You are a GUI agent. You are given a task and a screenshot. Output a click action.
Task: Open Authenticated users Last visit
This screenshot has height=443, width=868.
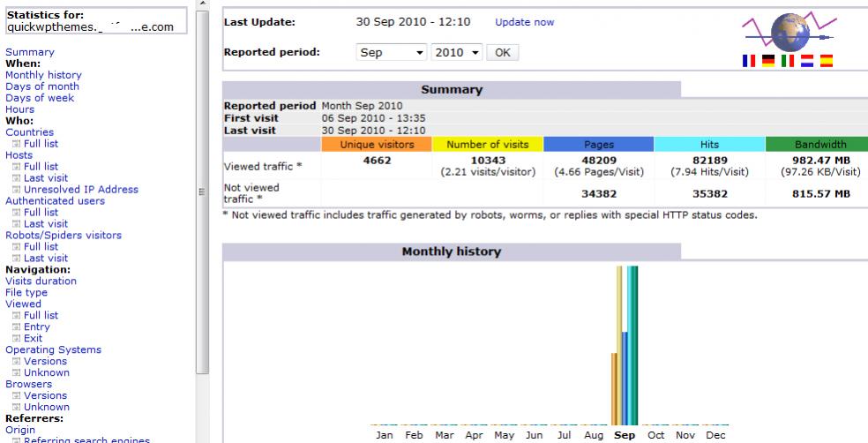point(46,224)
